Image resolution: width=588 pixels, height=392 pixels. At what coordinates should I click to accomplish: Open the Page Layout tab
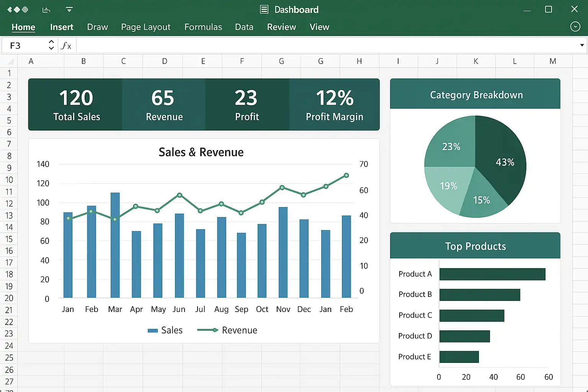pyautogui.click(x=145, y=27)
